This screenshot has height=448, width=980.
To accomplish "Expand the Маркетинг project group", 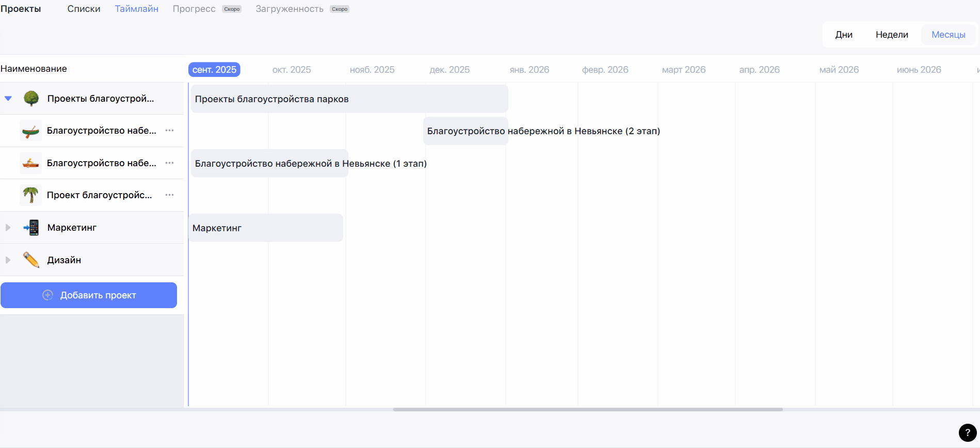I will tap(8, 228).
